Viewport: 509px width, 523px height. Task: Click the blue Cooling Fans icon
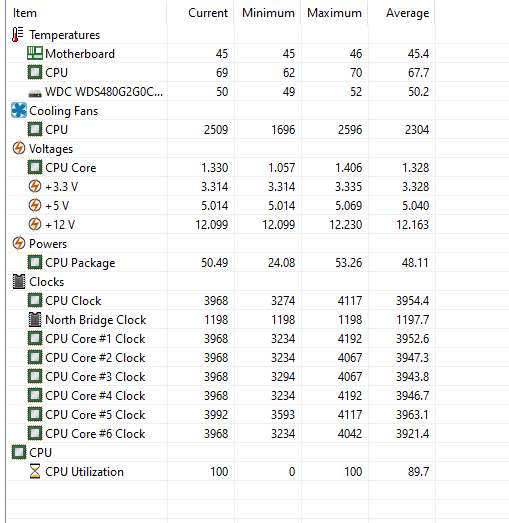(x=18, y=110)
